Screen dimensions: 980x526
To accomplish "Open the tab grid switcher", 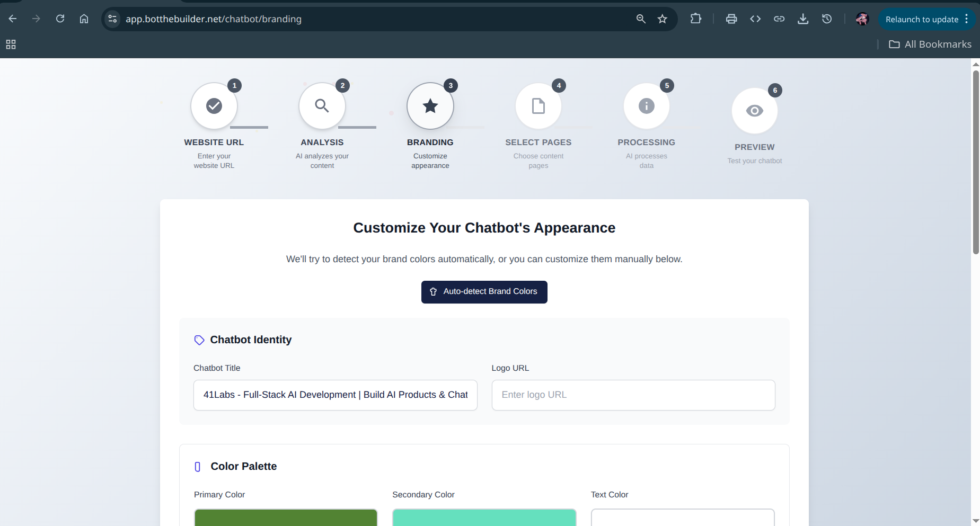I will pos(11,44).
